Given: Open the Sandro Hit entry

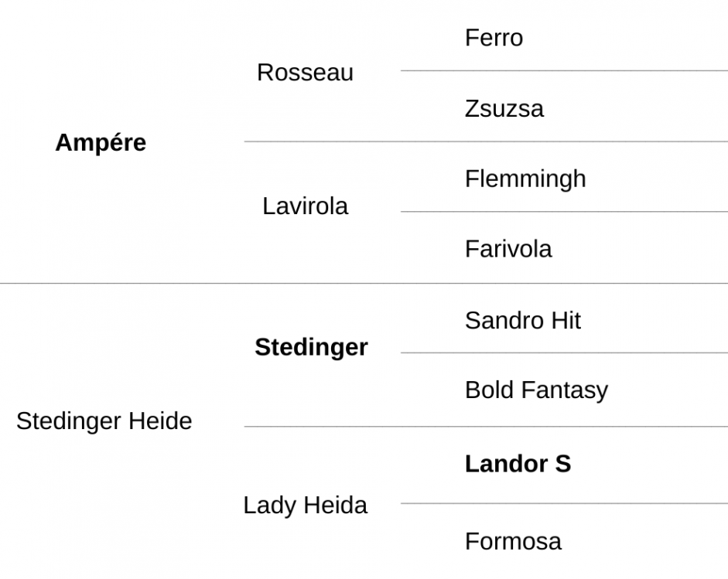Looking at the screenshot, I should click(x=523, y=320).
